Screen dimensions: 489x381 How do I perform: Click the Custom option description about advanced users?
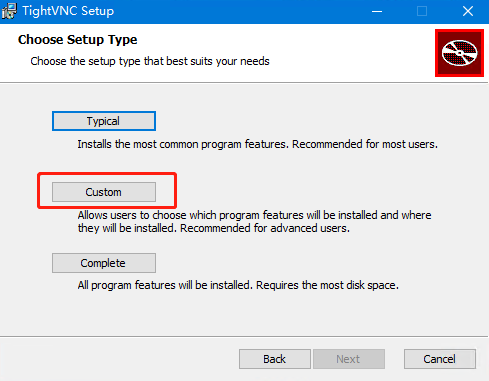click(254, 222)
